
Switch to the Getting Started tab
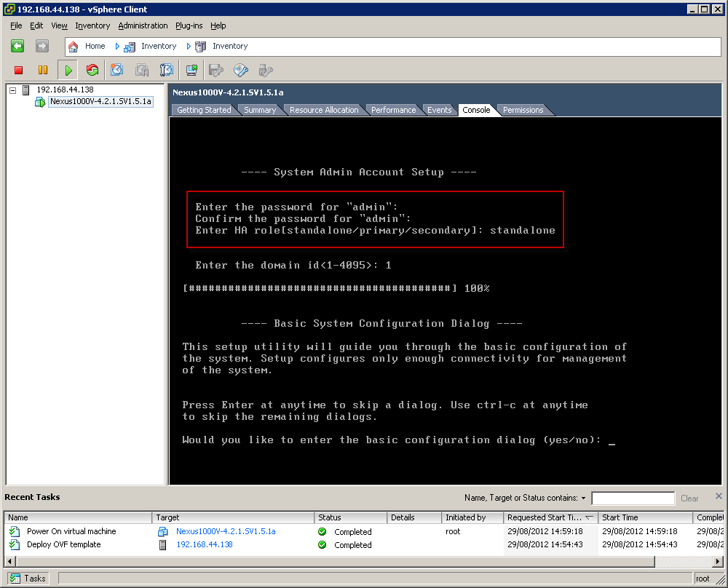(x=204, y=110)
